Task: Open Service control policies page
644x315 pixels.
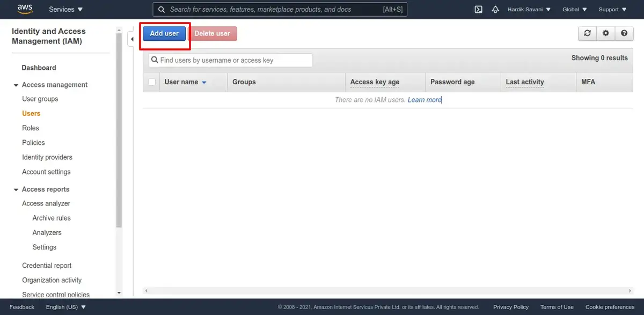Action: (56, 294)
